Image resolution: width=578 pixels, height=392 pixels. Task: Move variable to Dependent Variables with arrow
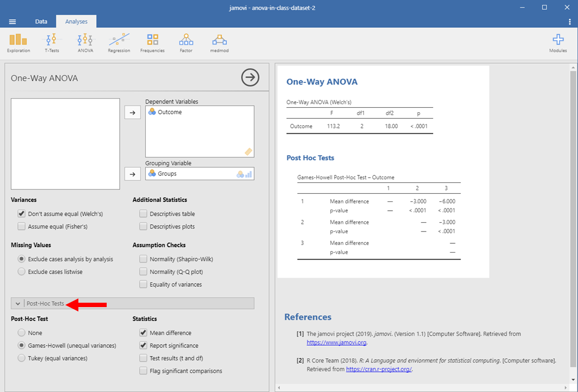pos(132,113)
